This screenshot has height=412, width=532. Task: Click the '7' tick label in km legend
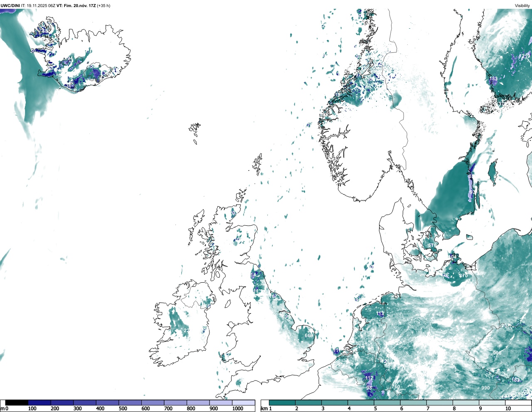click(x=428, y=409)
